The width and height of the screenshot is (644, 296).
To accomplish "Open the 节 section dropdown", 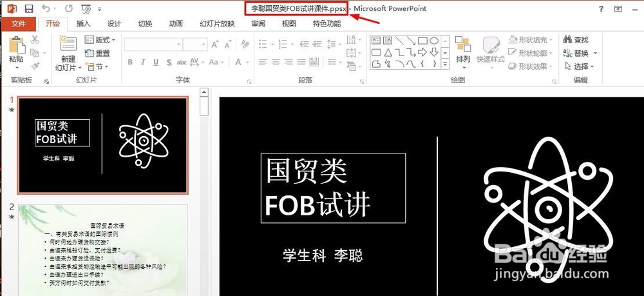I will click(97, 66).
